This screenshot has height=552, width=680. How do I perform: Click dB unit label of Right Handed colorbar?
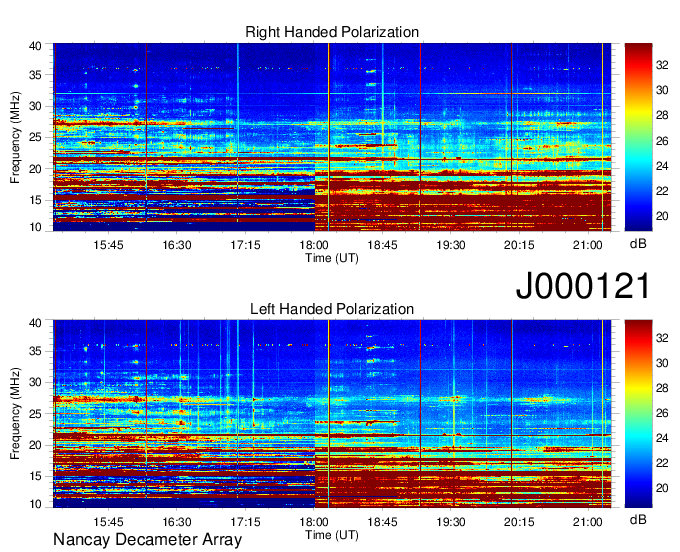point(638,244)
